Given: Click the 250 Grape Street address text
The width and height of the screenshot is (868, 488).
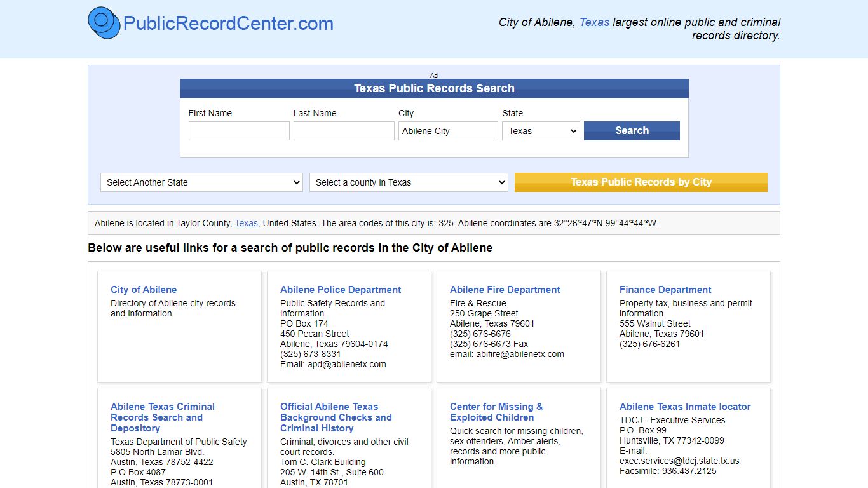Looking at the screenshot, I should [x=484, y=313].
